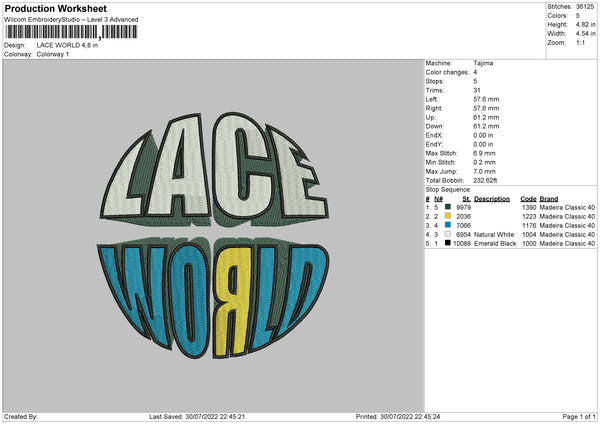Click the blue thread swatch for code 1176
600x424 pixels.
coord(447,225)
